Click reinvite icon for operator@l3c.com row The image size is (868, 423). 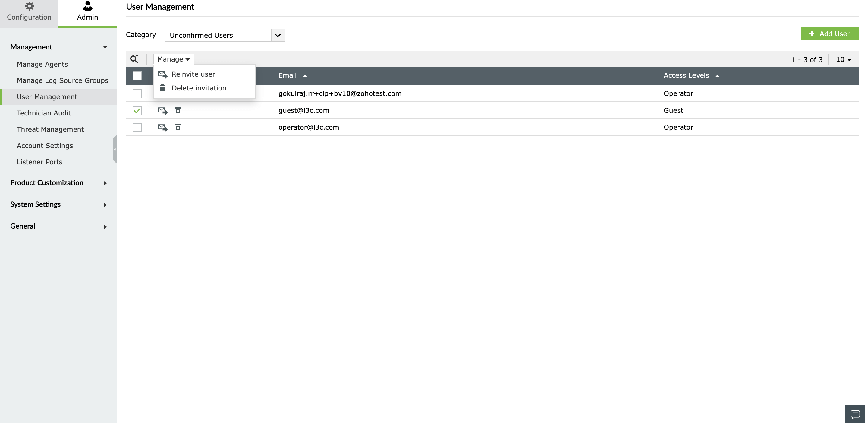(163, 128)
